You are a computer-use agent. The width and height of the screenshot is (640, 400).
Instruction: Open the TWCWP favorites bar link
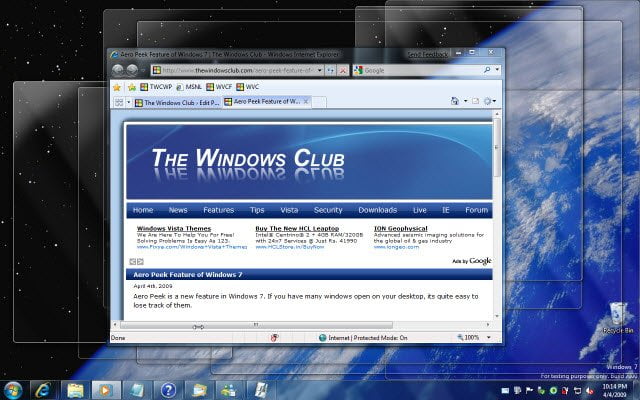click(x=156, y=87)
